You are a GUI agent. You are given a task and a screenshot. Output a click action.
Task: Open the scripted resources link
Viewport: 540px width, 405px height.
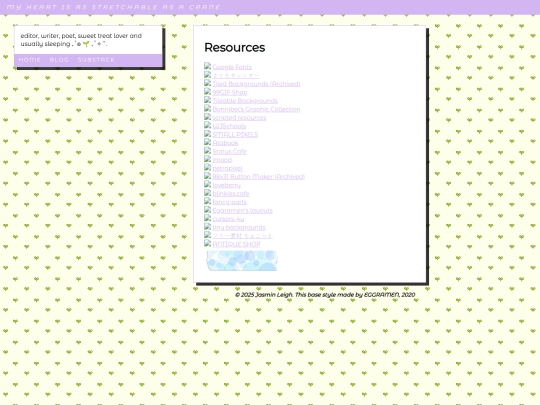239,117
